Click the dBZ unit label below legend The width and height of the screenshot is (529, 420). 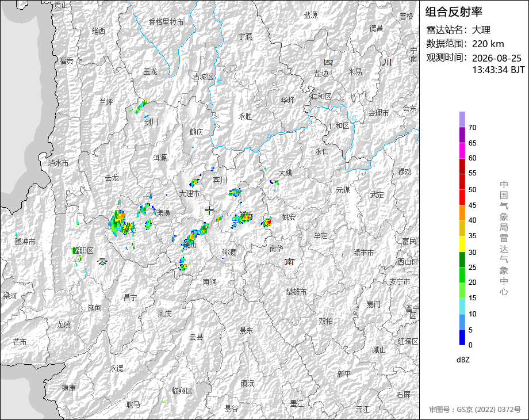pyautogui.click(x=463, y=360)
